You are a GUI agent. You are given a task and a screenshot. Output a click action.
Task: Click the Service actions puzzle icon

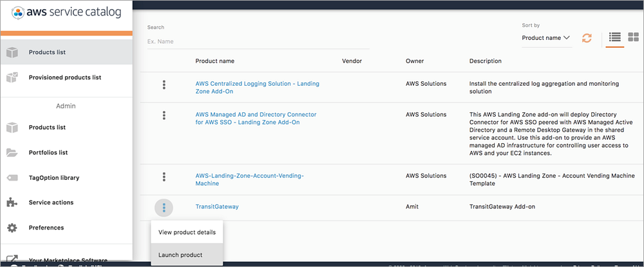click(12, 203)
